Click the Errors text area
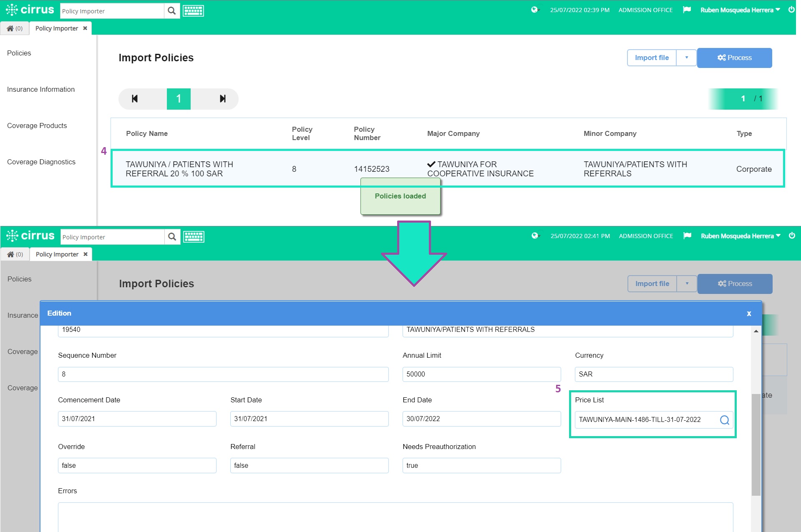The height and width of the screenshot is (532, 801). click(x=395, y=517)
